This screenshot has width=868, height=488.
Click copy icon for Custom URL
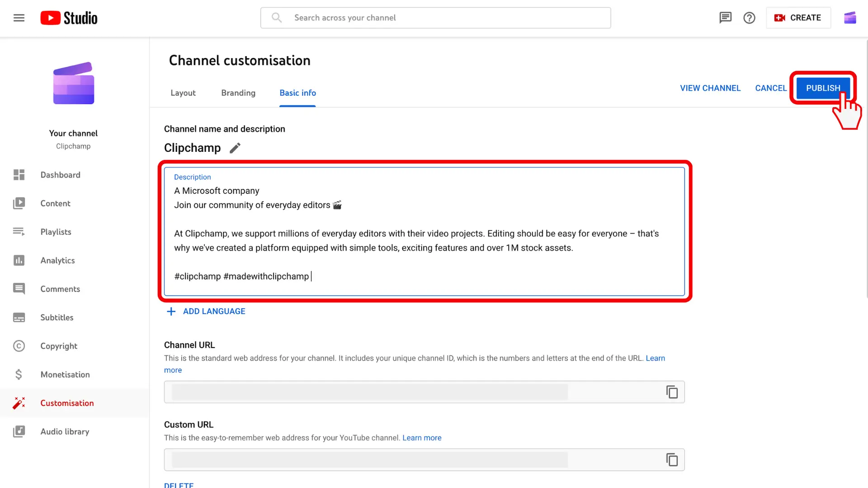[x=672, y=460]
